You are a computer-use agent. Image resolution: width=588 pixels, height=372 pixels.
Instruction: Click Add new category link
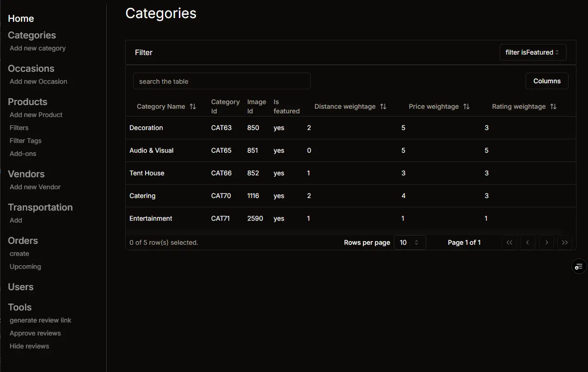pos(37,48)
